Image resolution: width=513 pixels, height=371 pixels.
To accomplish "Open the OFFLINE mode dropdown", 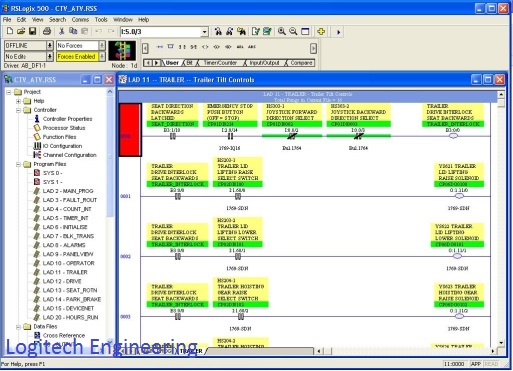I will (x=50, y=45).
